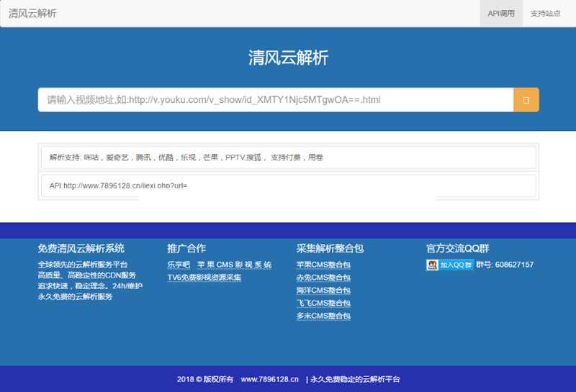Screen dimensions: 576x392
Task: Click the 解析支持 supported sites box
Action: [x=288, y=157]
